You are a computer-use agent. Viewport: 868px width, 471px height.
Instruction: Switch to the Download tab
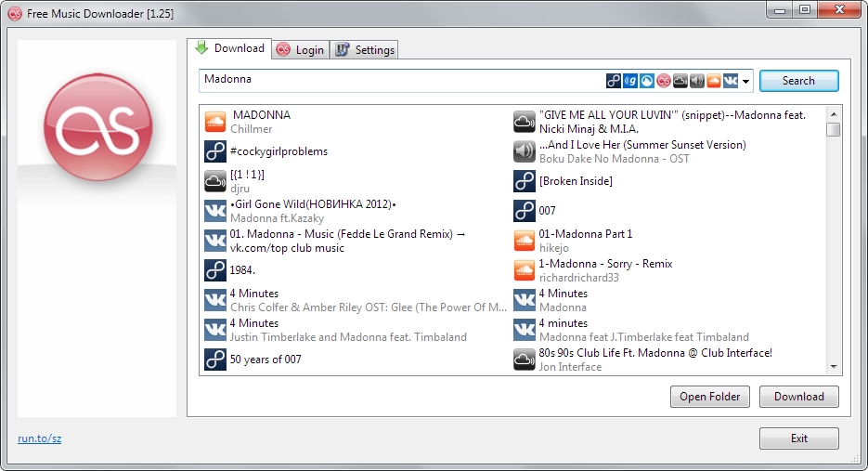[x=229, y=48]
